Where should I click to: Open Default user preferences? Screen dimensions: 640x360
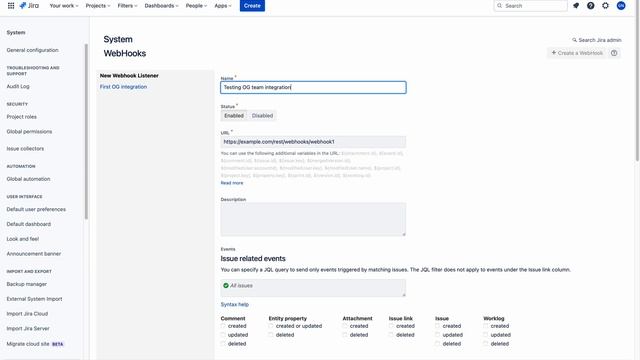(x=36, y=209)
